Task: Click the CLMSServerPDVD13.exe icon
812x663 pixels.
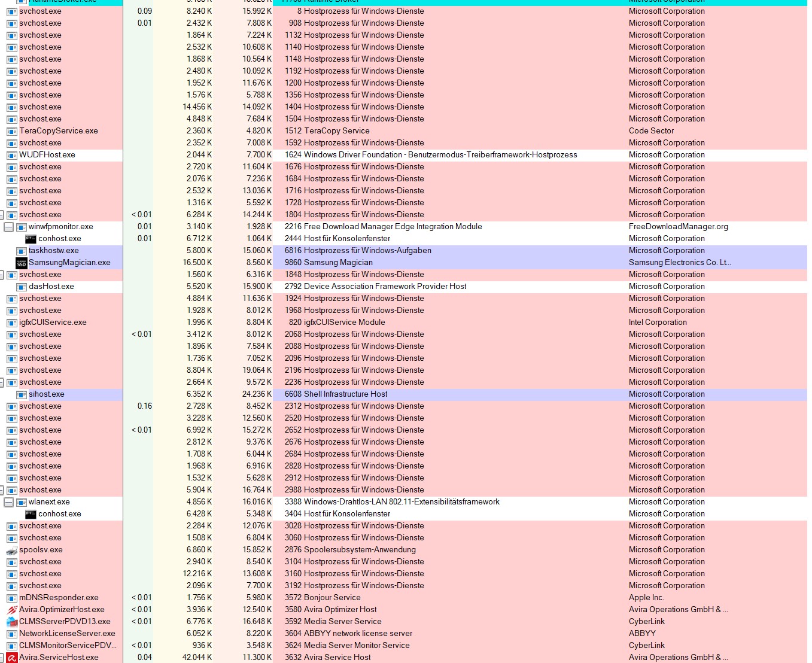Action: [x=11, y=622]
